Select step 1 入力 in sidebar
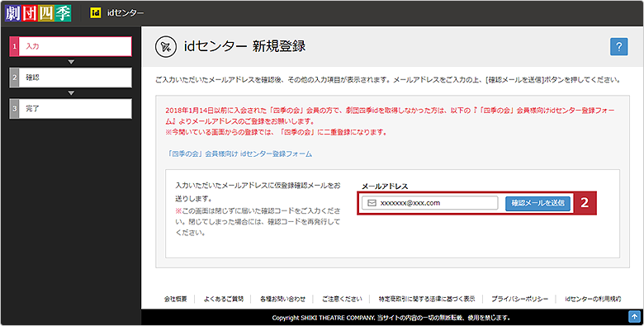The image size is (644, 326). click(71, 46)
